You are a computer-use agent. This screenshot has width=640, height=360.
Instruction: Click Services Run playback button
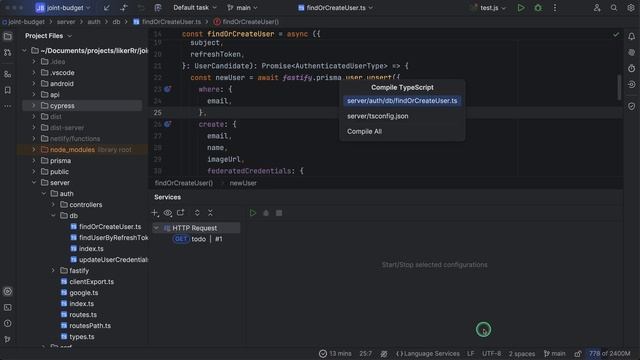click(x=253, y=213)
